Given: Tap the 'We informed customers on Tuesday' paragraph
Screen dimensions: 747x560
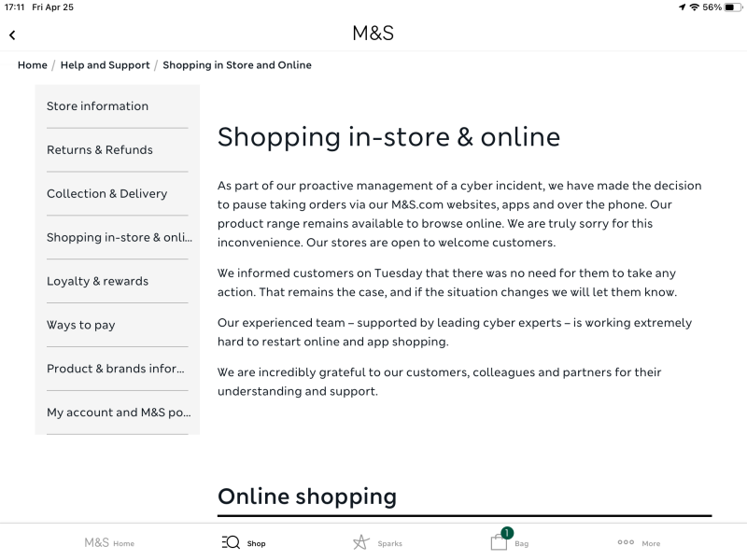Looking at the screenshot, I should (x=447, y=283).
